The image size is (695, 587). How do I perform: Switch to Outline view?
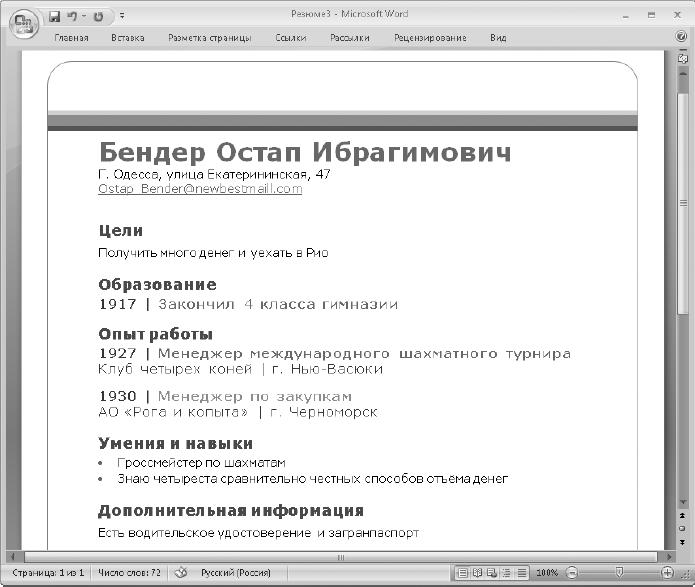(x=507, y=573)
